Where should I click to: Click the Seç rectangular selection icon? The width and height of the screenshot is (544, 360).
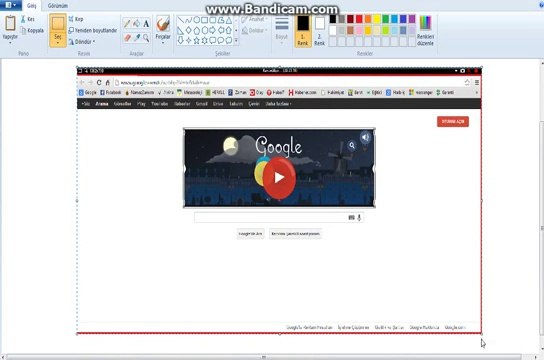58,24
